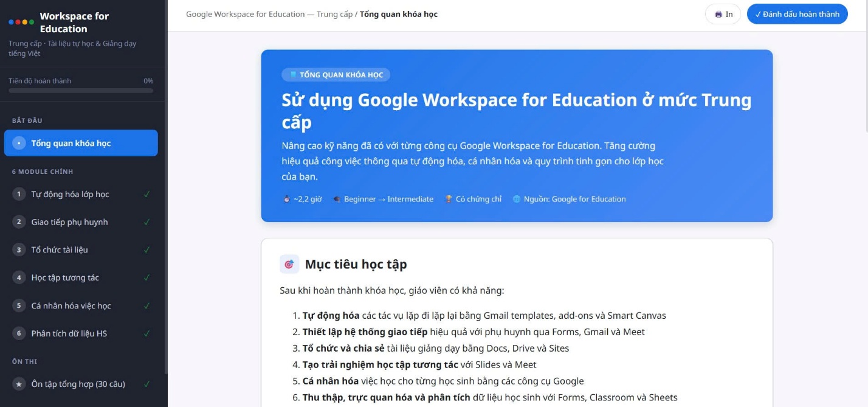Click the printer icon in the In button
The width and height of the screenshot is (868, 407).
718,14
